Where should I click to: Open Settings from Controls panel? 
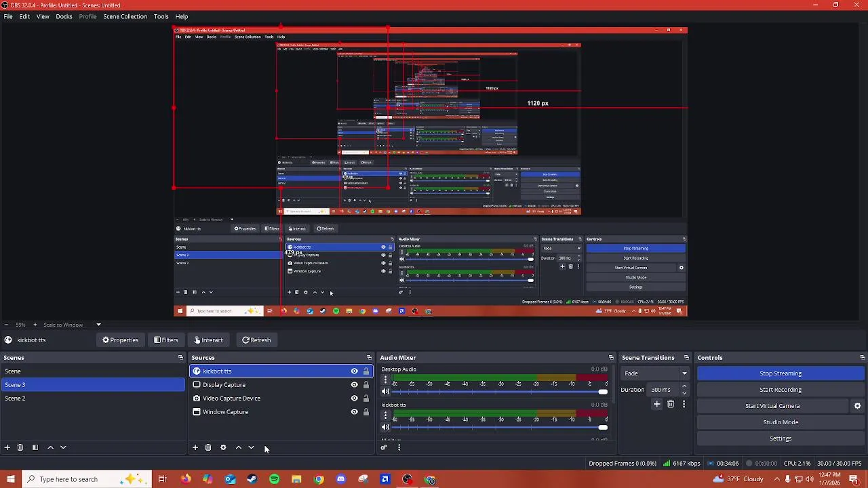781,439
